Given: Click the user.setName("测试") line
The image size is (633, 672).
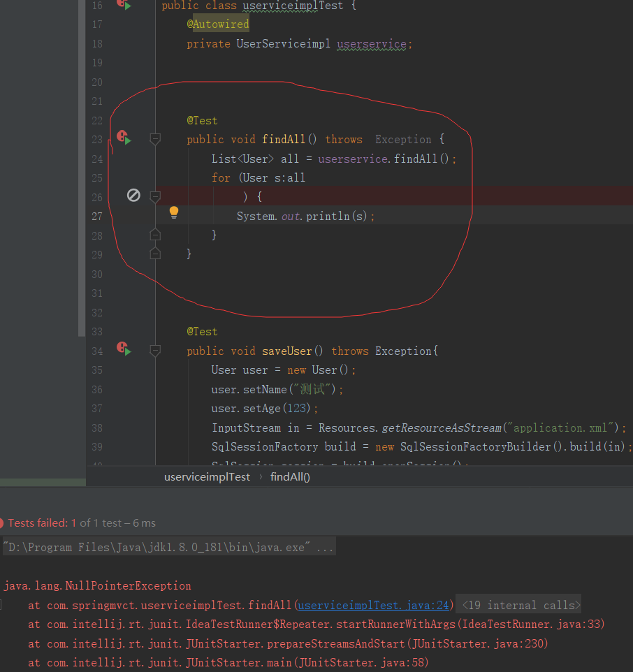Looking at the screenshot, I should 277,390.
